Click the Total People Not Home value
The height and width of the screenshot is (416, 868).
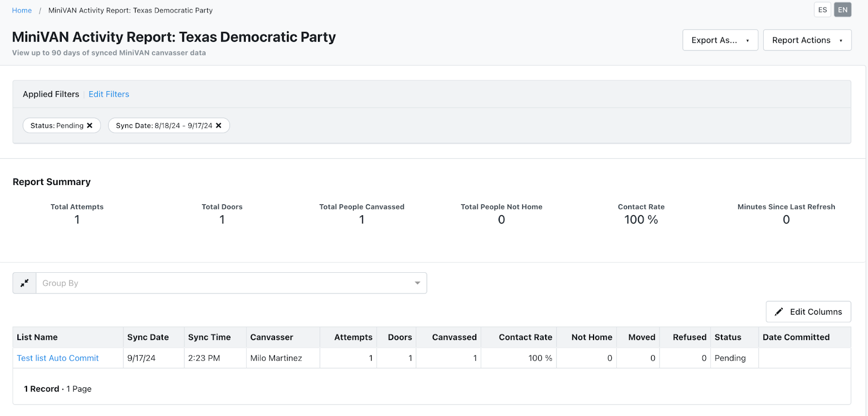click(502, 220)
